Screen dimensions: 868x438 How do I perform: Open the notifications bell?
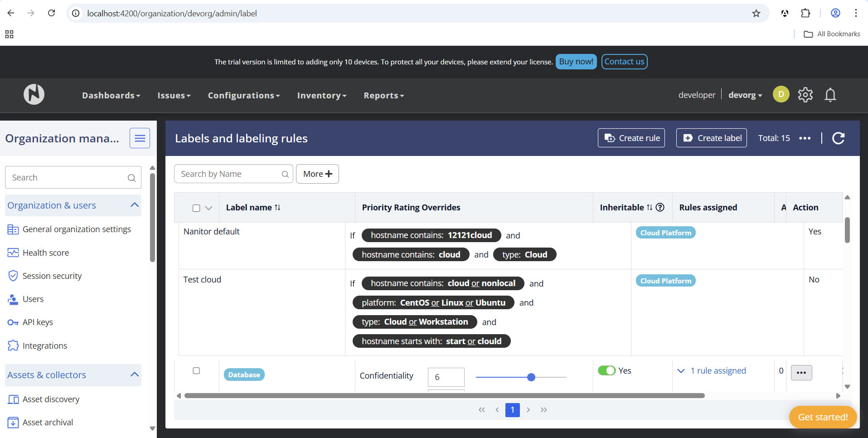point(830,95)
